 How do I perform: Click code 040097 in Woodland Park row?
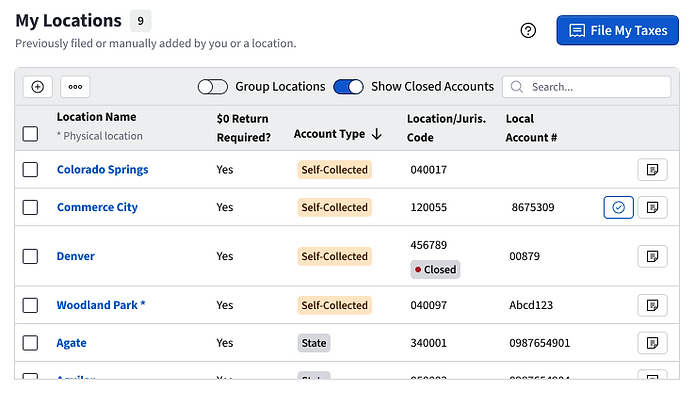coord(428,305)
